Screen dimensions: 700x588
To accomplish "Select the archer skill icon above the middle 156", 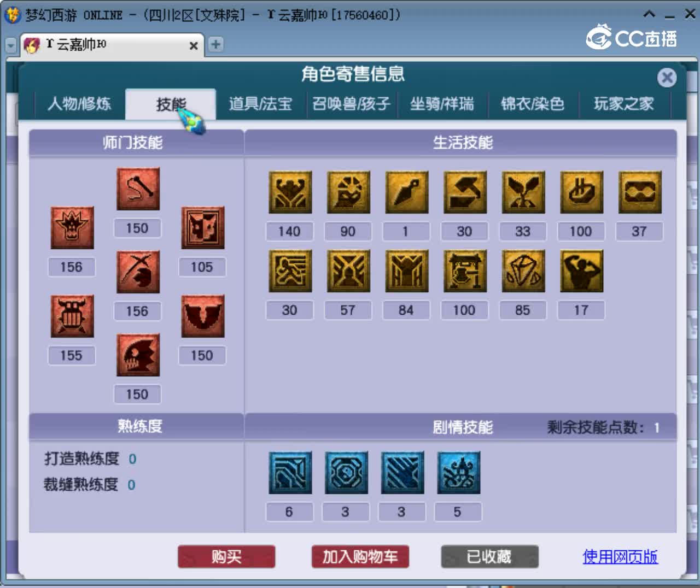I will (x=138, y=272).
